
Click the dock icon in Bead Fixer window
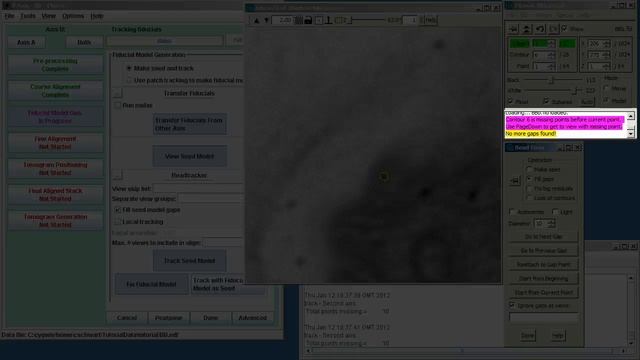(515, 180)
